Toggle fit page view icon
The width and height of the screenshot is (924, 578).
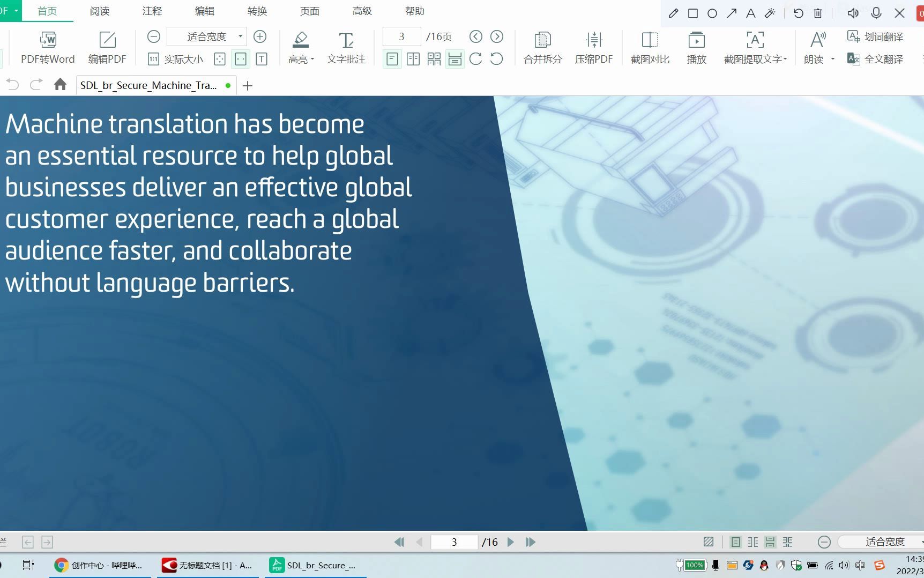[x=220, y=59]
